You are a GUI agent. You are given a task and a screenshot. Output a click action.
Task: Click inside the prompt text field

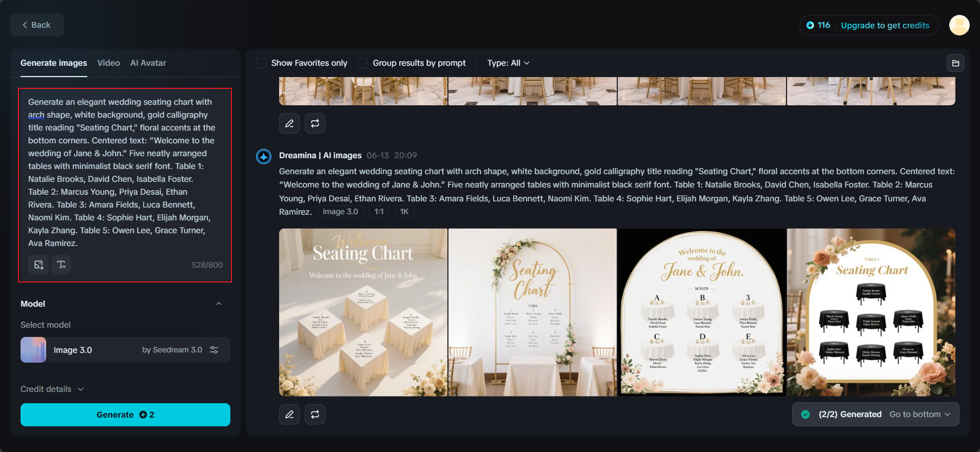[125, 173]
